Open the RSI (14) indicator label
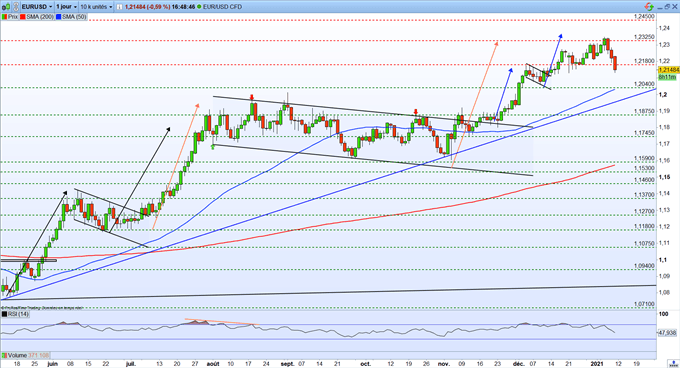The image size is (680, 368). click(x=18, y=314)
